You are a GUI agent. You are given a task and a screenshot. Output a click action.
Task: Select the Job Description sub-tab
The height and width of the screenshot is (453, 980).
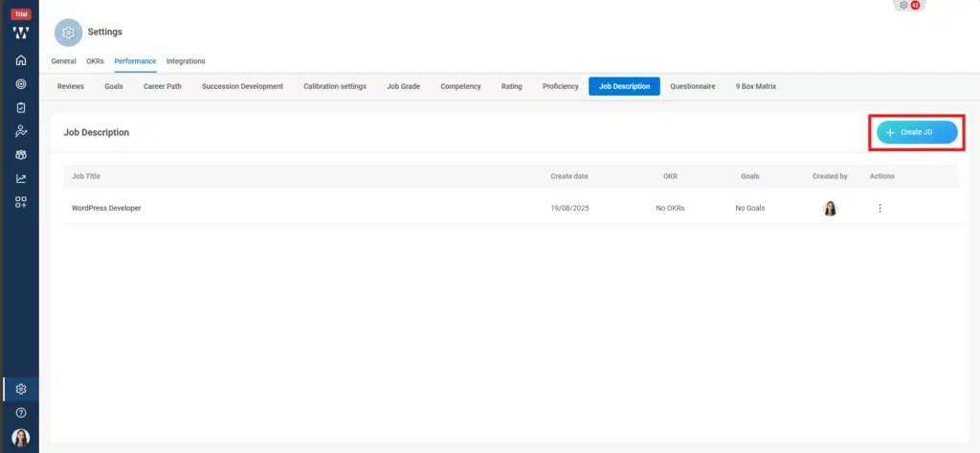624,86
